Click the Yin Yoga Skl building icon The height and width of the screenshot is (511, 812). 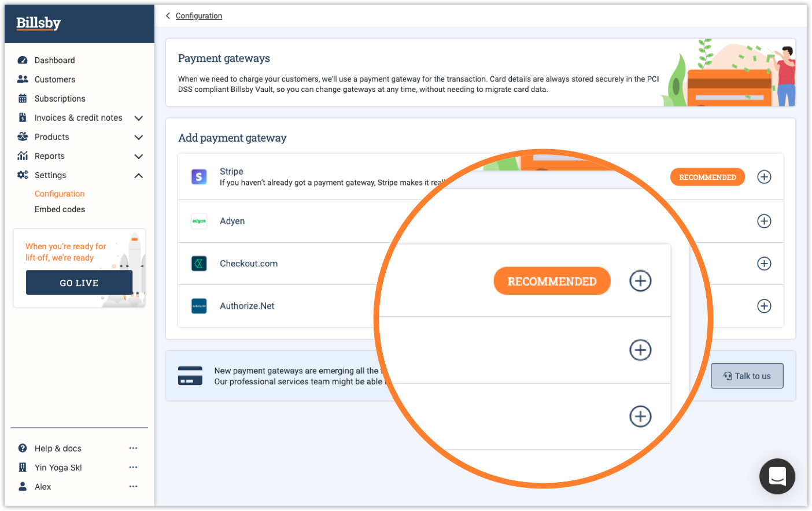click(x=23, y=467)
